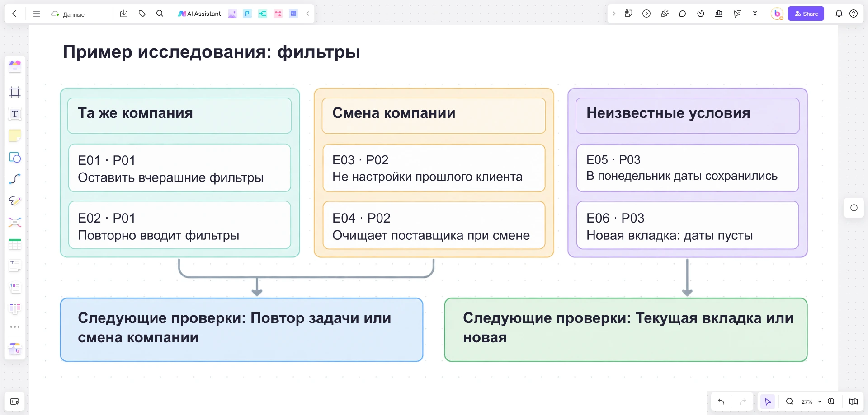The image size is (868, 415).
Task: Select the Shapes tool
Action: tap(15, 157)
